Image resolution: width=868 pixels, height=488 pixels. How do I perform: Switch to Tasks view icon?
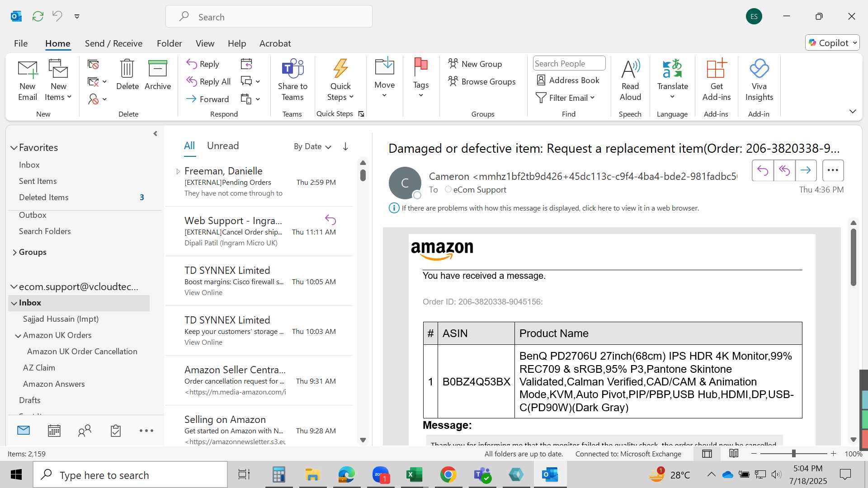[116, 431]
